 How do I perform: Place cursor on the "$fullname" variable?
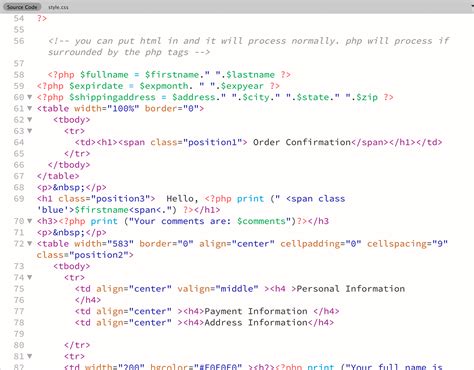[x=104, y=75]
